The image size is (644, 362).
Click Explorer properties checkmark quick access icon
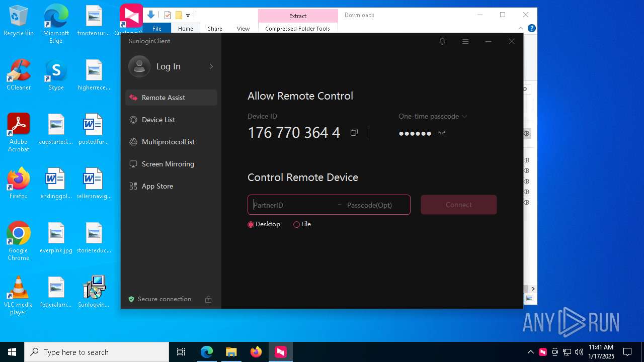[168, 15]
